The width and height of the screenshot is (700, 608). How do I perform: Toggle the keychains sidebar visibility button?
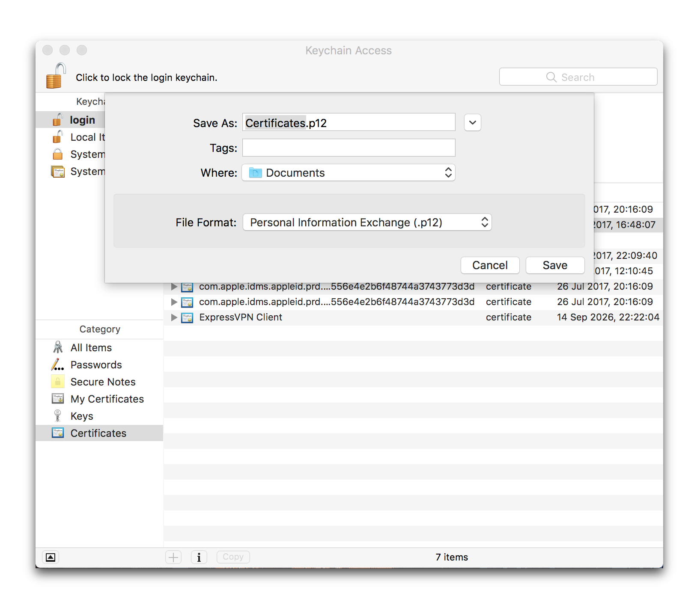(51, 557)
